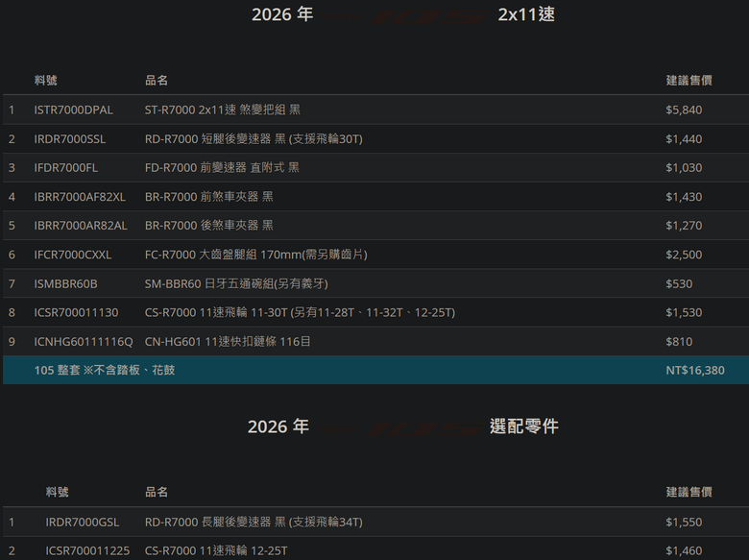Select ST-R7000 2x11速 煞變把組 item name
Viewport: 749px width, 560px height.
click(x=223, y=110)
